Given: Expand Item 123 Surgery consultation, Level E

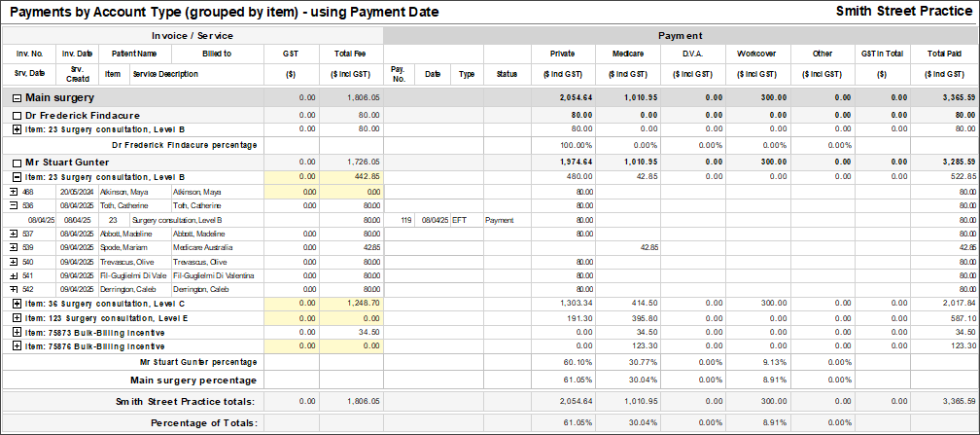Looking at the screenshot, I should pyautogui.click(x=17, y=318).
